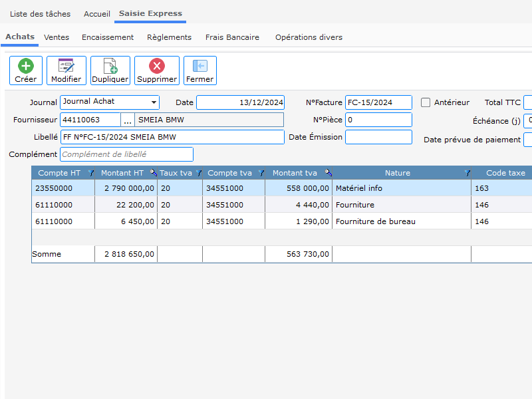532x399 pixels.
Task: Switch to the Ventes tab
Action: click(x=57, y=37)
